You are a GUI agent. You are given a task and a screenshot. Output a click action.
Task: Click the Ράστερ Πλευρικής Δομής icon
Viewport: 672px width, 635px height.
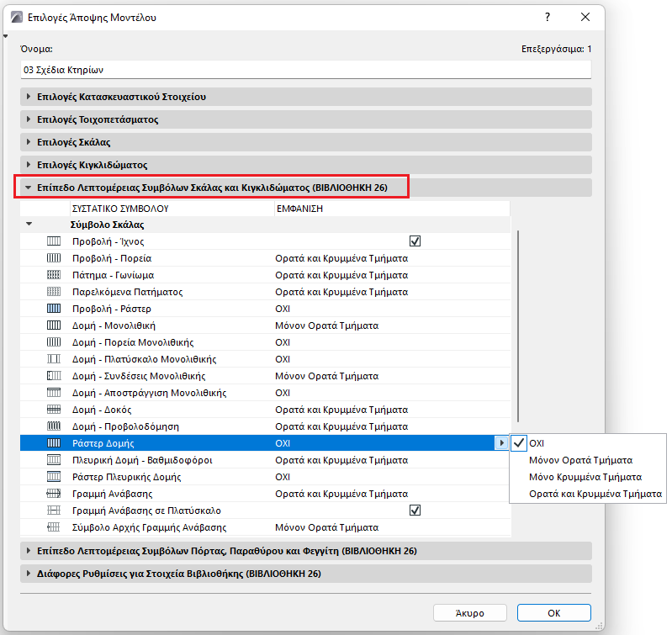pos(54,477)
